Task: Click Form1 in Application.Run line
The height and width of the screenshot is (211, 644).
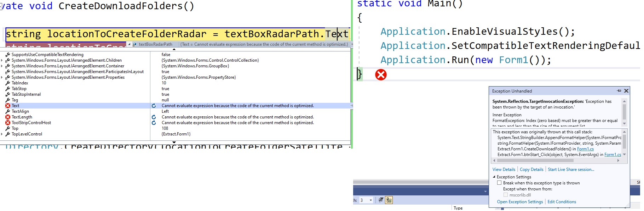Action: tap(513, 60)
